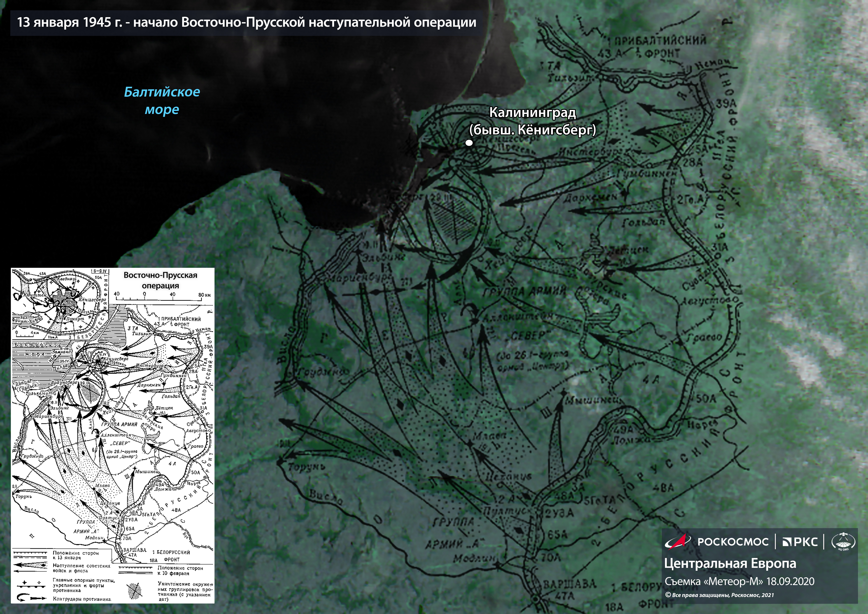
Task: Click the white Kaliningrad location dot
Action: [469, 143]
